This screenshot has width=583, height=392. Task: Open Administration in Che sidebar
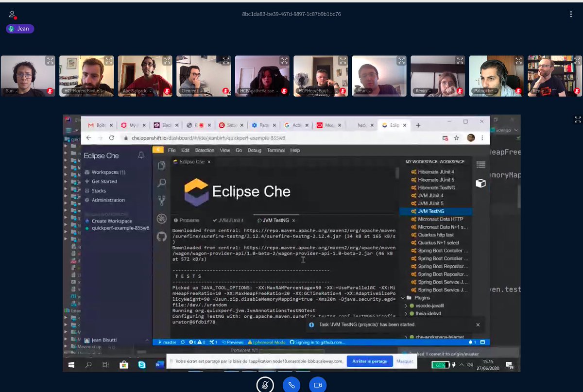(x=104, y=200)
